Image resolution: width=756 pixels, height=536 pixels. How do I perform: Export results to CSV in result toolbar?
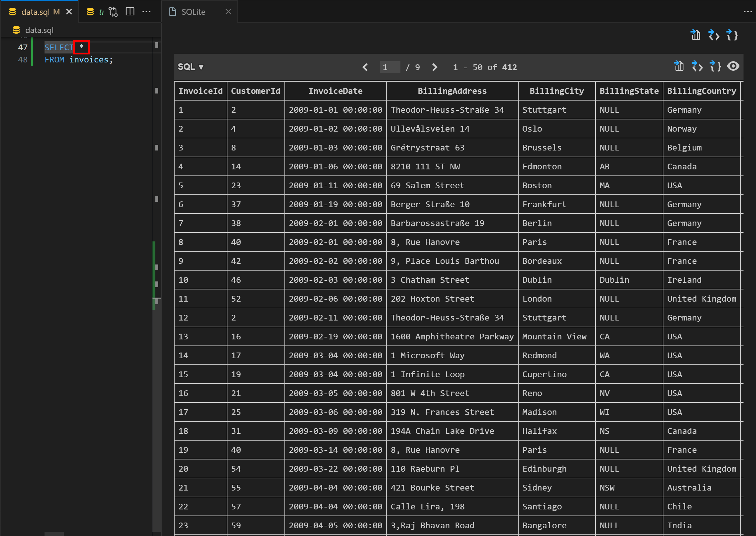(679, 66)
